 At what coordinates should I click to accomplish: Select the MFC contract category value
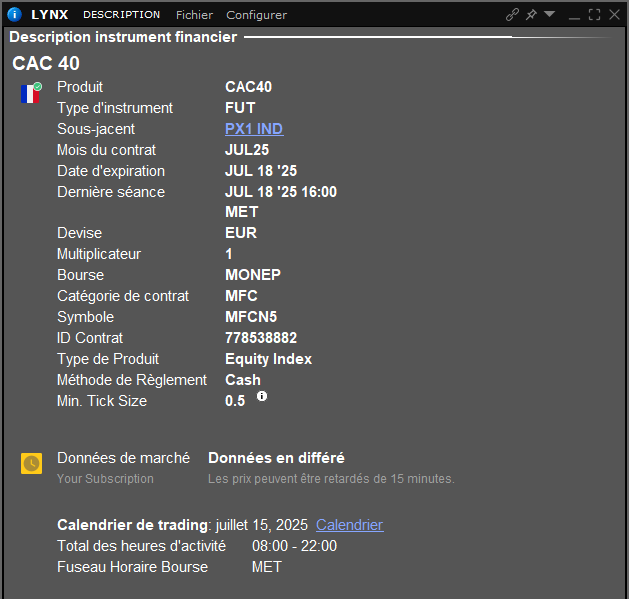241,296
